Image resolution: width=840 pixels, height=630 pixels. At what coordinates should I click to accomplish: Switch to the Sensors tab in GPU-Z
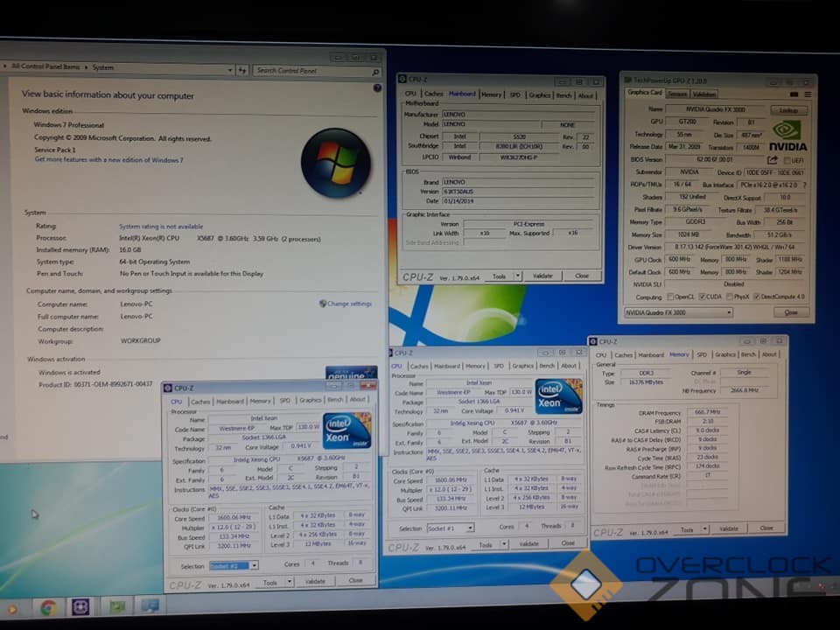click(677, 94)
